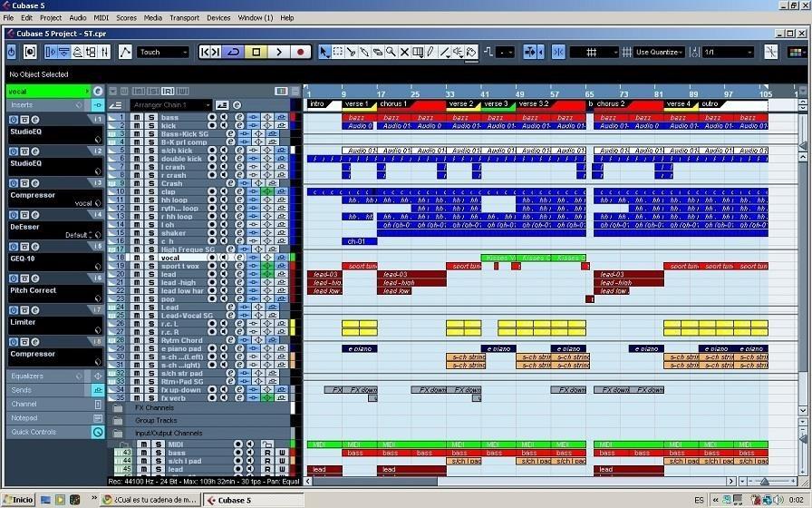Click the Inicio start button

point(19,500)
